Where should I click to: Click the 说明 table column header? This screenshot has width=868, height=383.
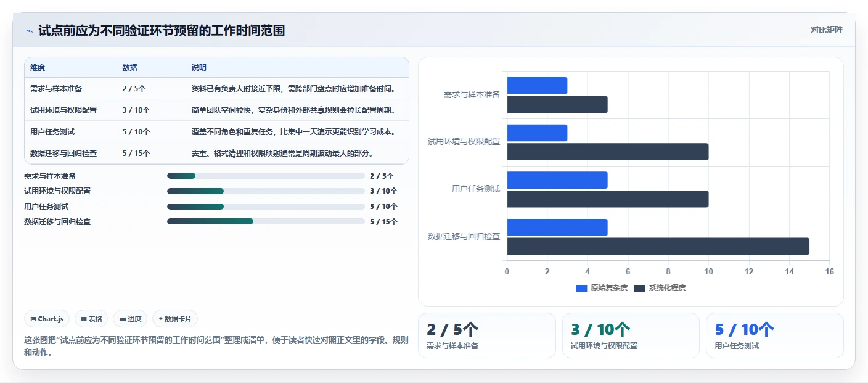click(x=199, y=68)
